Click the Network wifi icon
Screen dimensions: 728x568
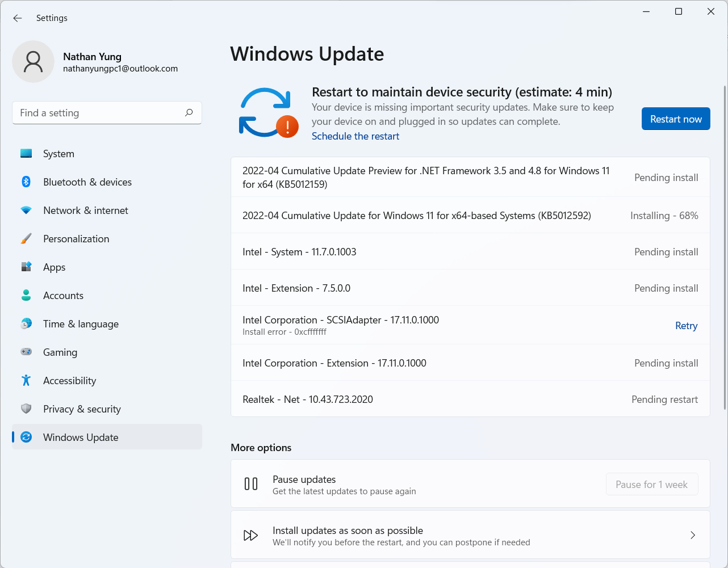[26, 210]
